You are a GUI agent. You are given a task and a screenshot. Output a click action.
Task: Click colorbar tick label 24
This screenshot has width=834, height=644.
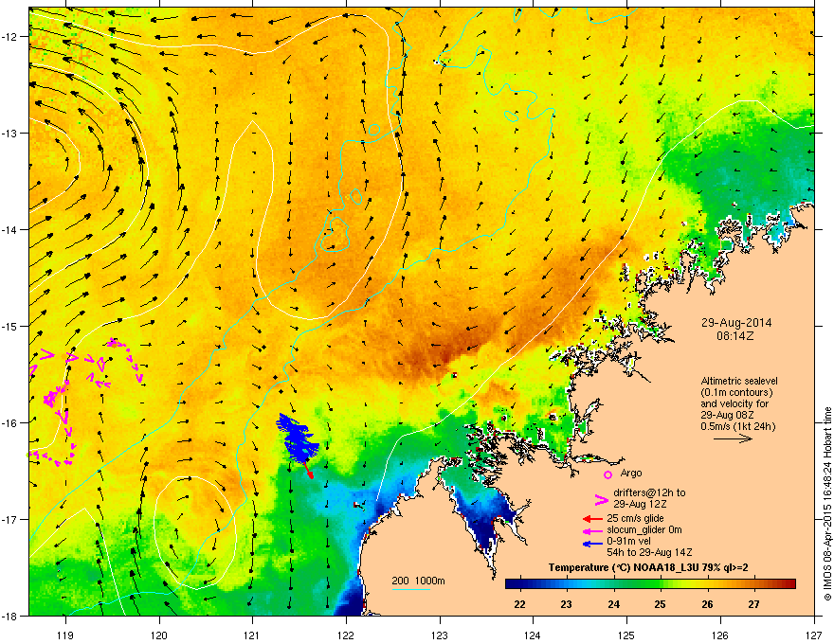click(x=613, y=604)
